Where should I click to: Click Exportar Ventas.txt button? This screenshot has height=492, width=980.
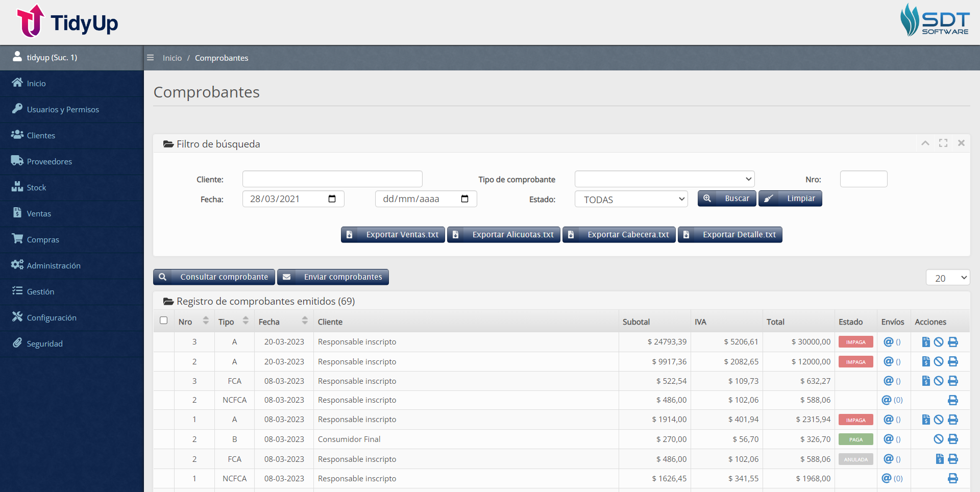[393, 235]
